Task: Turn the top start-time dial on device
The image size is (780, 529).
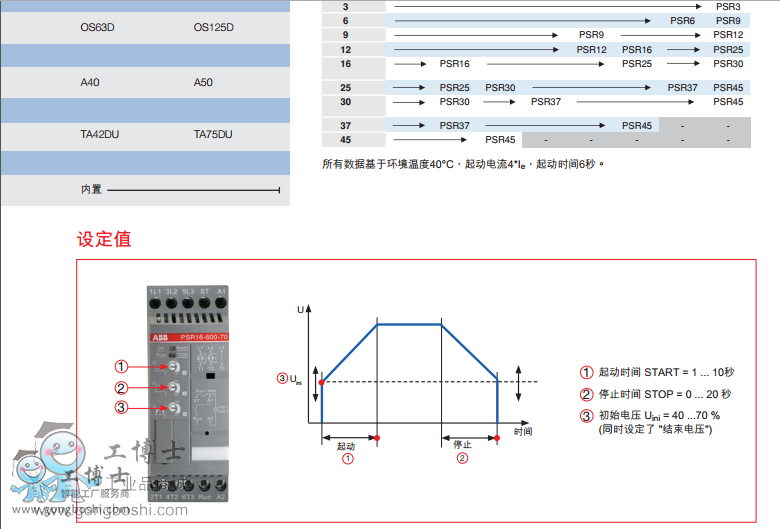Action: [172, 367]
